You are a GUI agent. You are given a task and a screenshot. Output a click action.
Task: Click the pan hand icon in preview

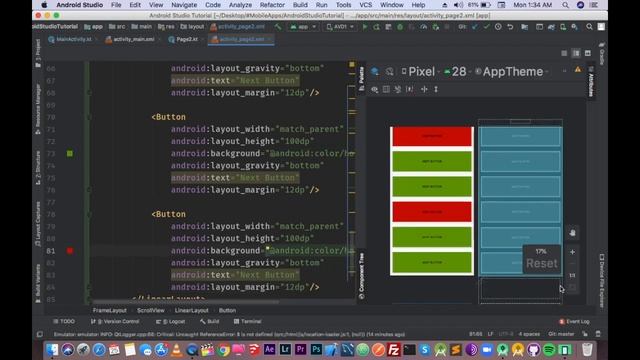pos(572,233)
